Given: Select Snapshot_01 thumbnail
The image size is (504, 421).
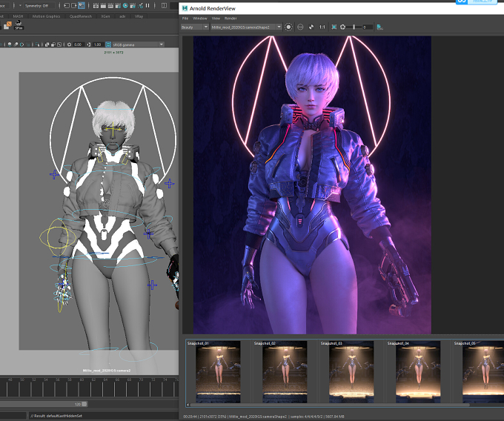Looking at the screenshot, I should pyautogui.click(x=218, y=372).
